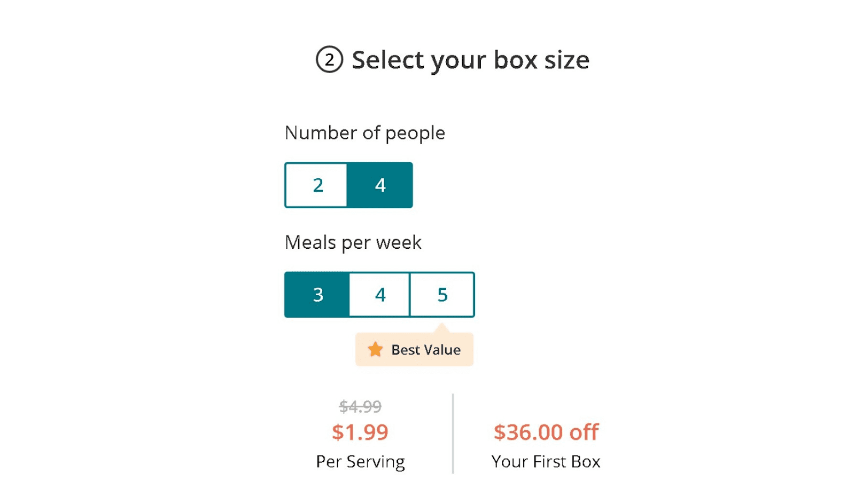This screenshot has height=504, width=855.
Task: Click the "$36.00 off" discount text
Action: [546, 432]
